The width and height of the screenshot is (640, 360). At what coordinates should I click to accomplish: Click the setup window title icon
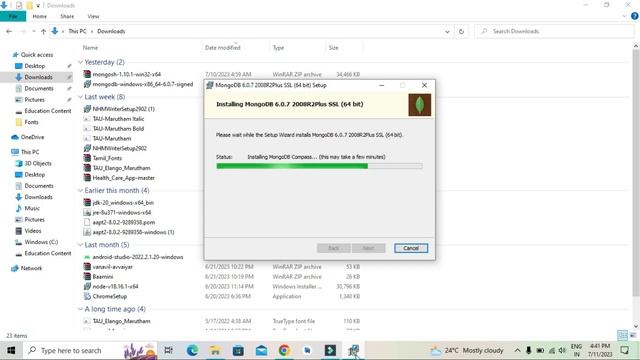(x=210, y=85)
